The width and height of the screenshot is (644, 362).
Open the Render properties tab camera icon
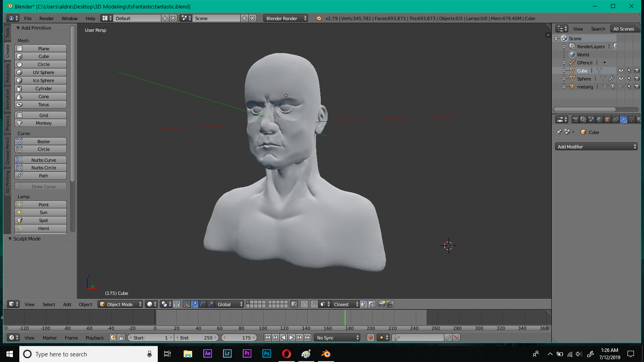[x=575, y=119]
